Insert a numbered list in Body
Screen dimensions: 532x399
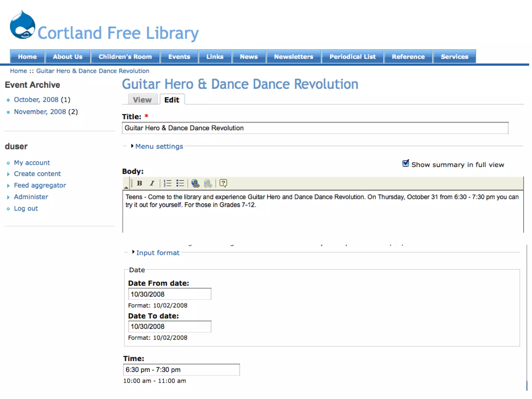(168, 183)
